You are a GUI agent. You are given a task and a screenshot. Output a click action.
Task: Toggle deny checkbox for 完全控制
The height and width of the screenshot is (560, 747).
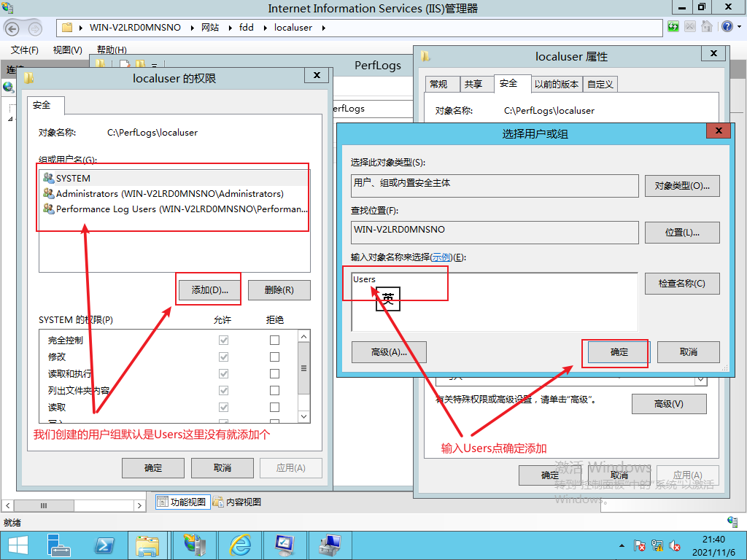point(274,340)
